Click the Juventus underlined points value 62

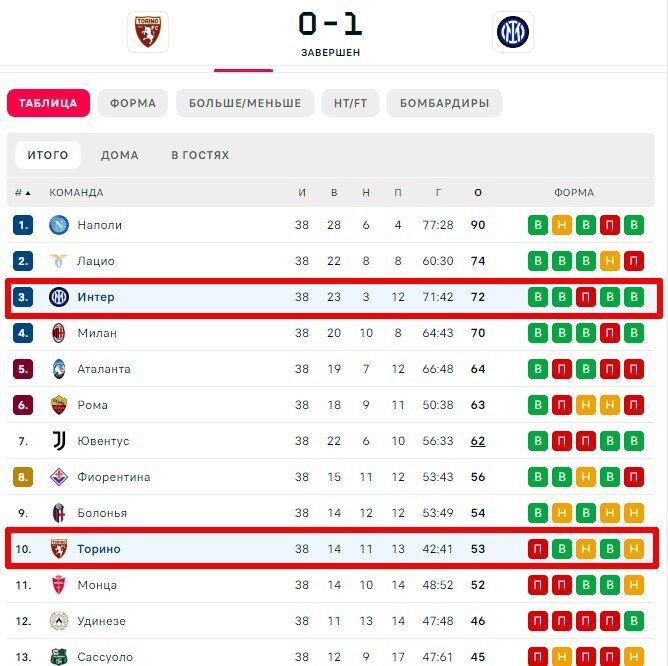tap(478, 441)
